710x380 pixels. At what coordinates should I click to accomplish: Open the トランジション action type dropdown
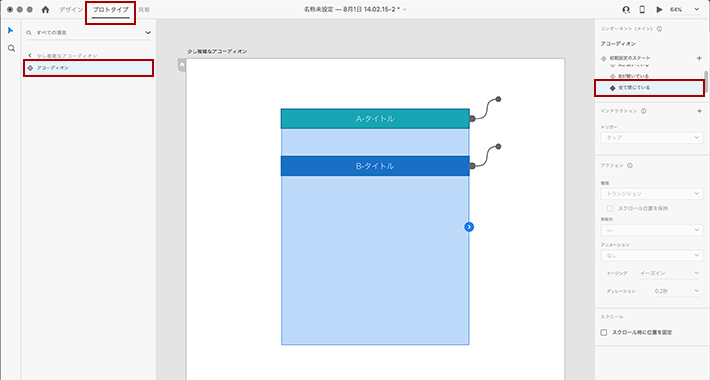(652, 194)
